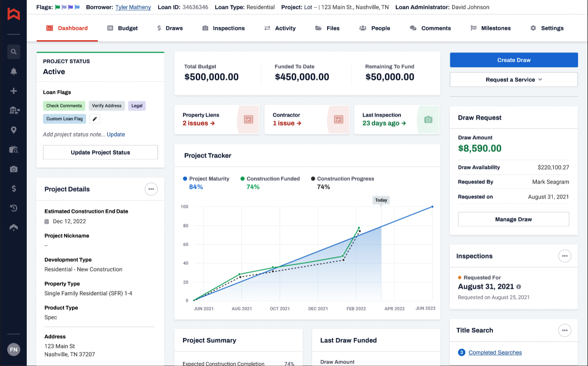Open the search tool in the left sidebar

(14, 52)
